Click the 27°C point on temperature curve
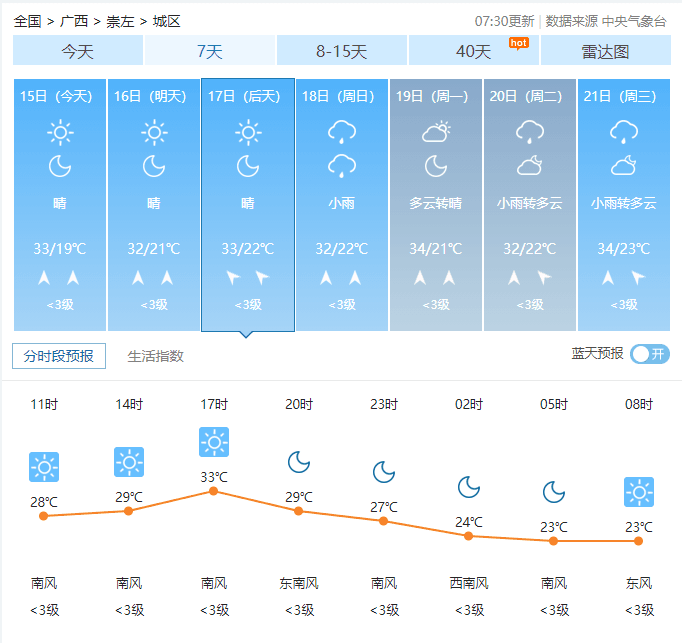Image resolution: width=682 pixels, height=643 pixels. click(383, 521)
